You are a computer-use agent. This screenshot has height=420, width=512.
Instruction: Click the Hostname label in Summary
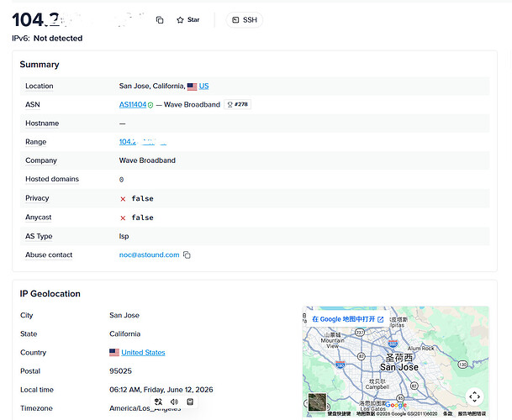[x=42, y=123]
